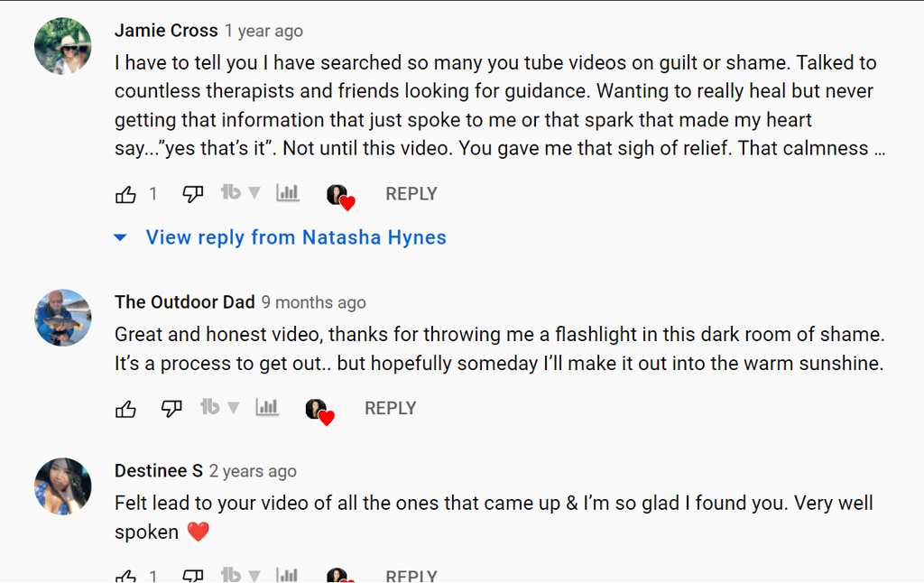This screenshot has height=583, width=924.
Task: Reply to Jamie Cross's comment
Action: [411, 194]
